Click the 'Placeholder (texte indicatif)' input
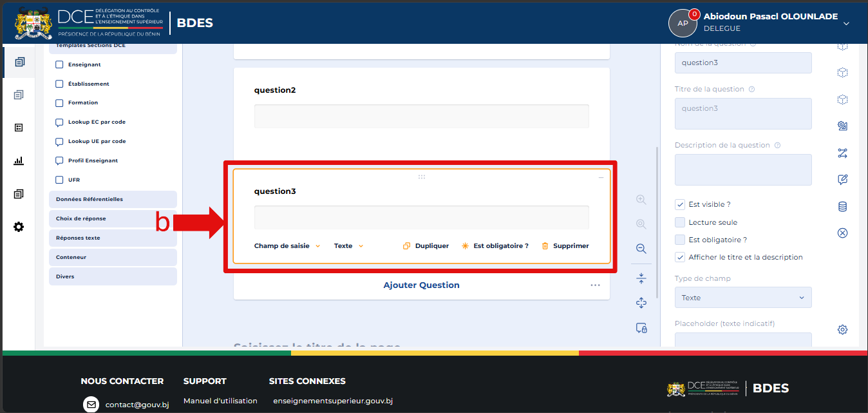 click(x=743, y=340)
